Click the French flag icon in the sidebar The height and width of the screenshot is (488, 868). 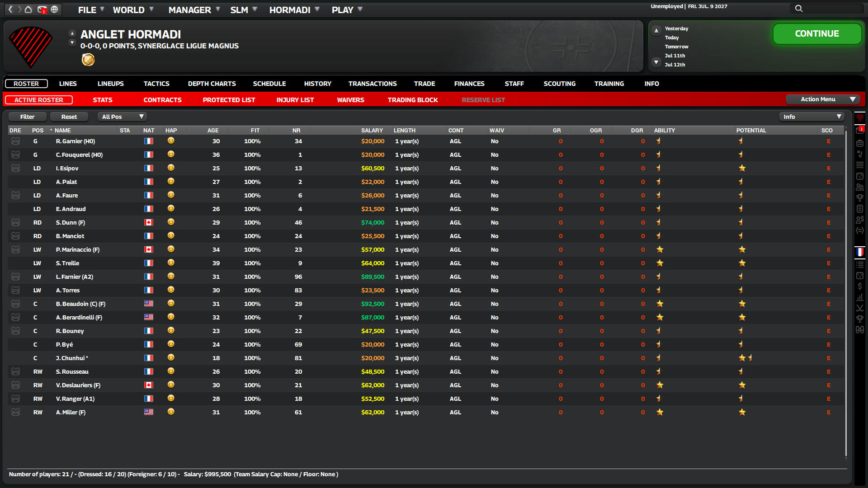(x=860, y=252)
